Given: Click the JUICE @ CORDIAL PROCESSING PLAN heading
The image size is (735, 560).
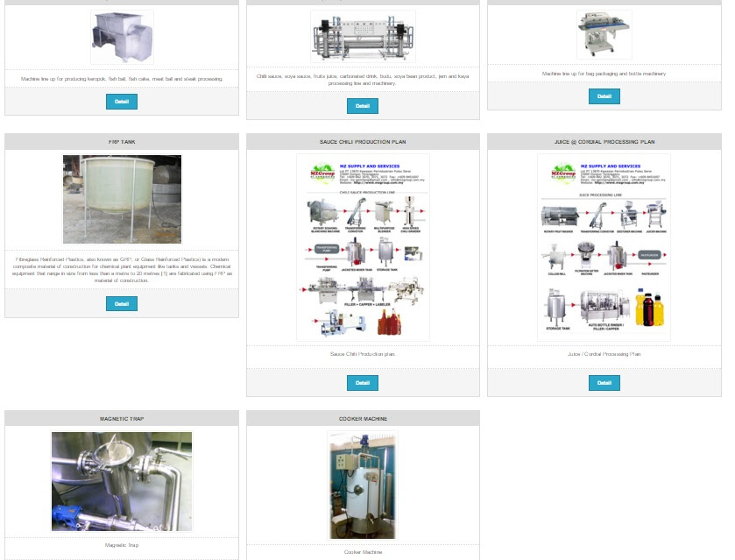Looking at the screenshot, I should click(x=604, y=141).
